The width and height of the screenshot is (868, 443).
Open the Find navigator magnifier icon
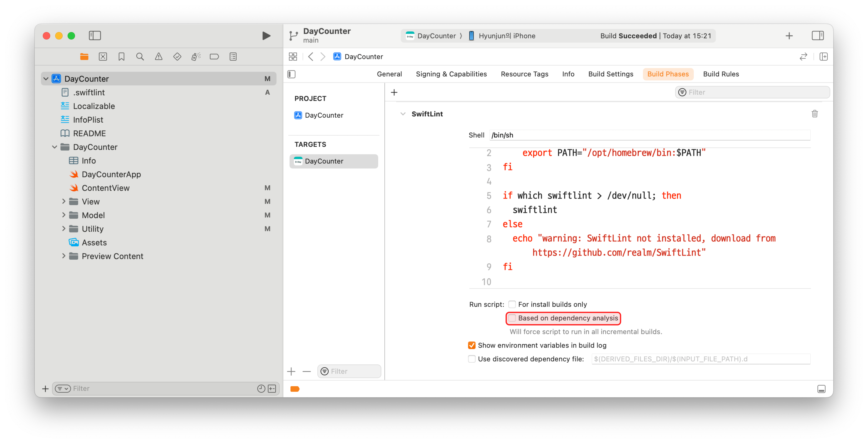(x=140, y=57)
